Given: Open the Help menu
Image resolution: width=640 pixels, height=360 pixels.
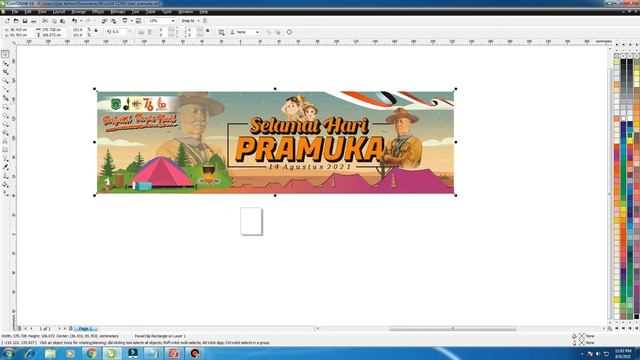Looking at the screenshot, I should click(204, 12).
